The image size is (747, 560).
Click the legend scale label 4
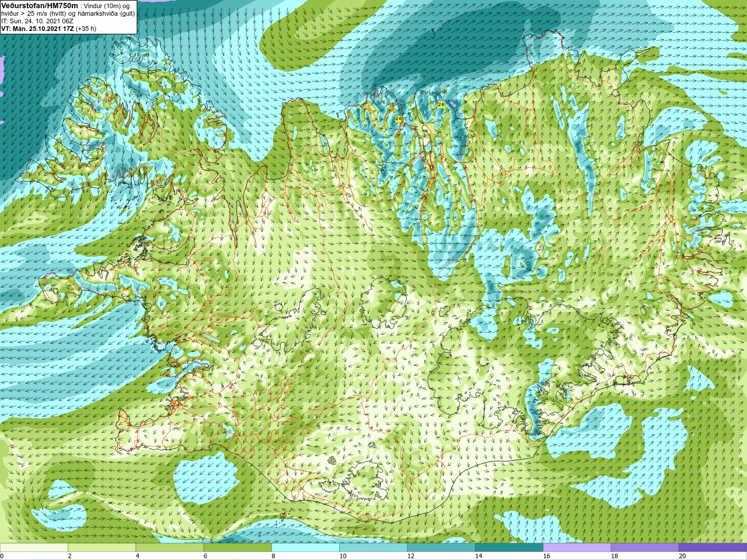pyautogui.click(x=137, y=556)
